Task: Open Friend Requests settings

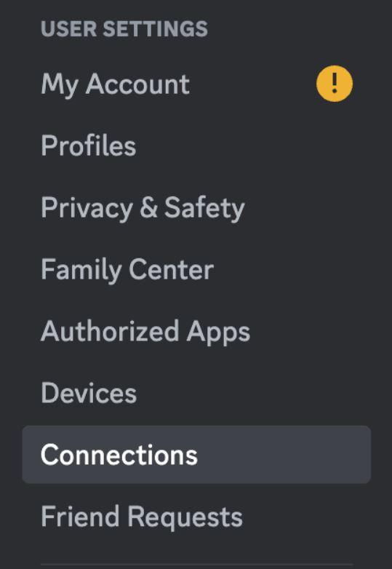Action: click(196, 517)
